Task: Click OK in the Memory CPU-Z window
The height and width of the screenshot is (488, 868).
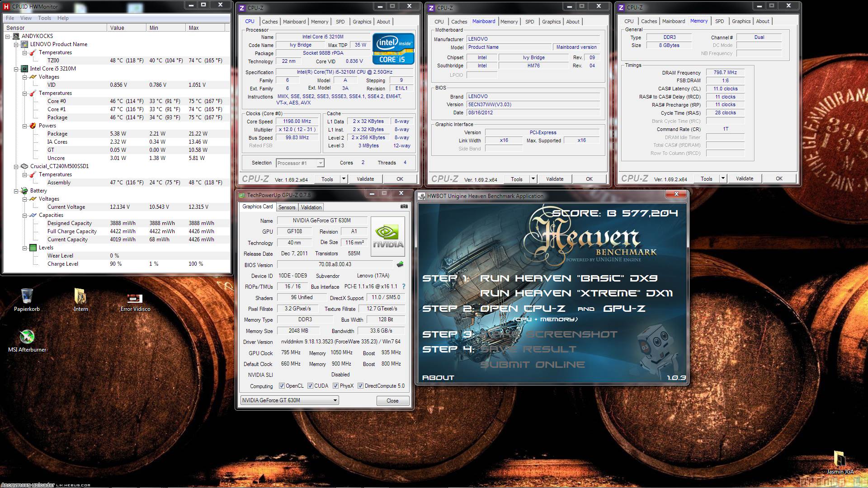Action: [x=779, y=178]
